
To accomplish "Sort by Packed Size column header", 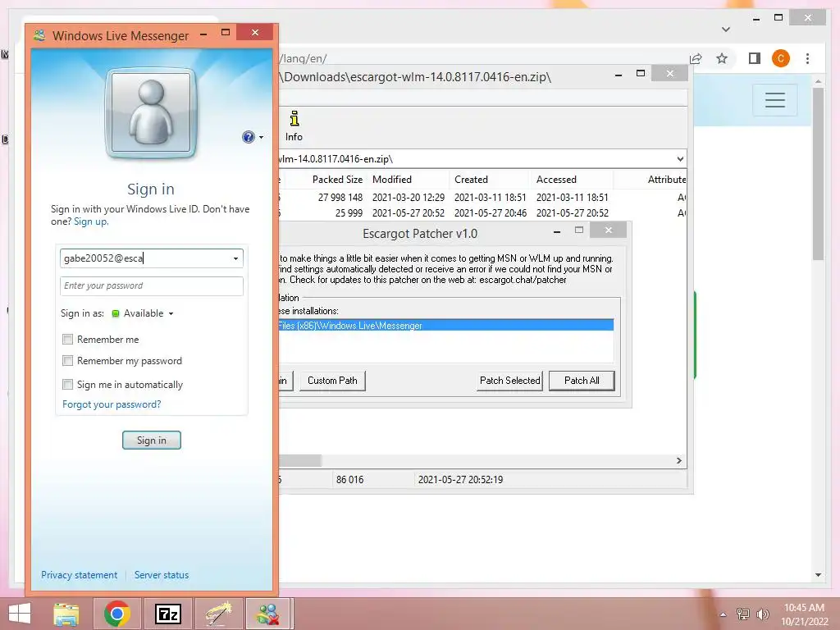I will click(x=337, y=180).
